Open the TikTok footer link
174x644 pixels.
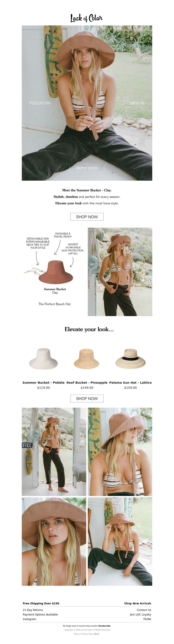(x=147, y=619)
